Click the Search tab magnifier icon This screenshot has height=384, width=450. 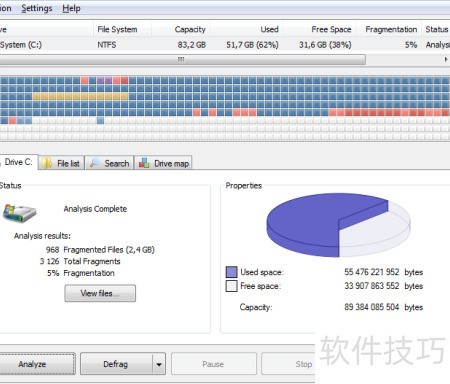[95, 163]
